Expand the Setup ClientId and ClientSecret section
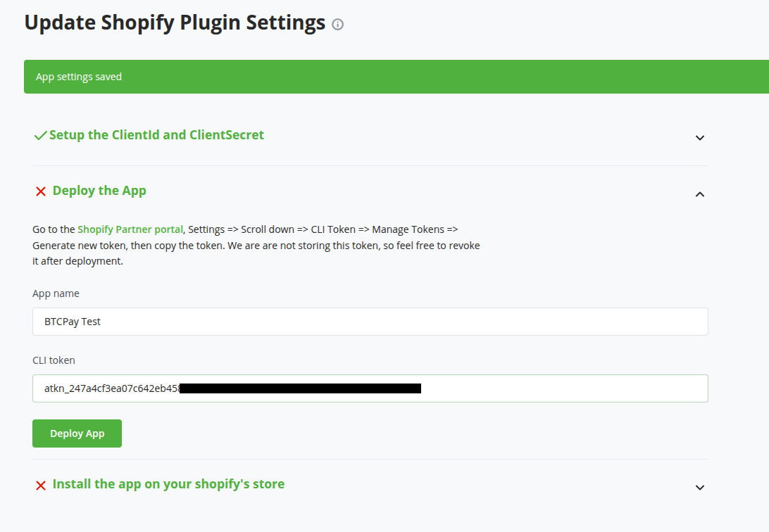Image resolution: width=769 pixels, height=532 pixels. pyautogui.click(x=699, y=138)
